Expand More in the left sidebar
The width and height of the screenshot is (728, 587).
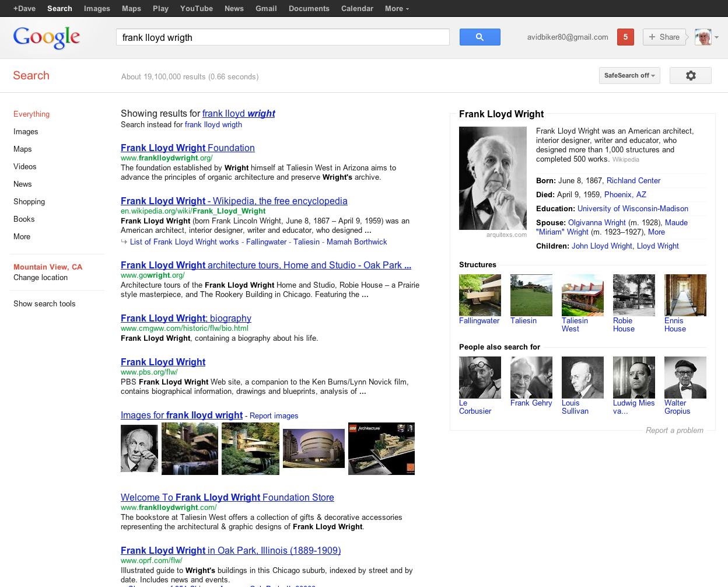[x=22, y=236]
